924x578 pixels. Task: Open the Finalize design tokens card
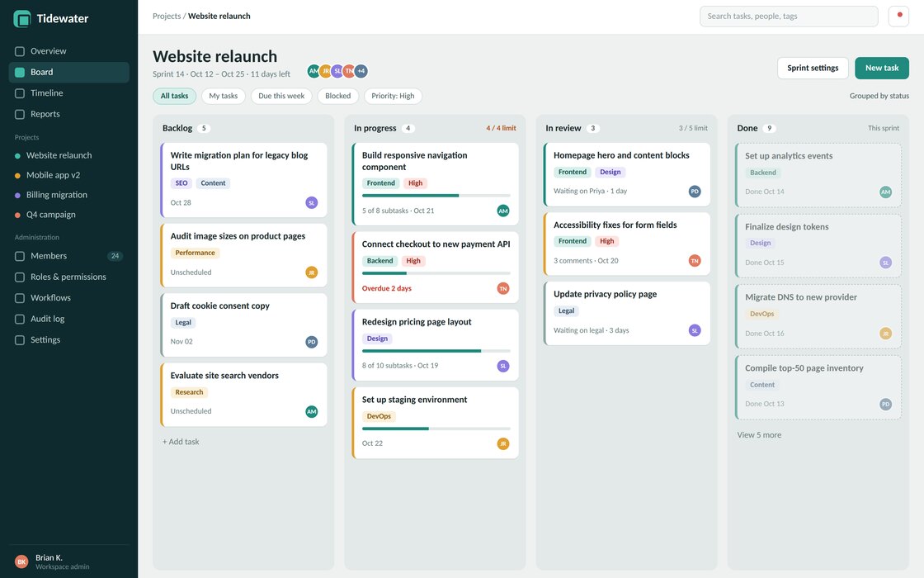(818, 246)
